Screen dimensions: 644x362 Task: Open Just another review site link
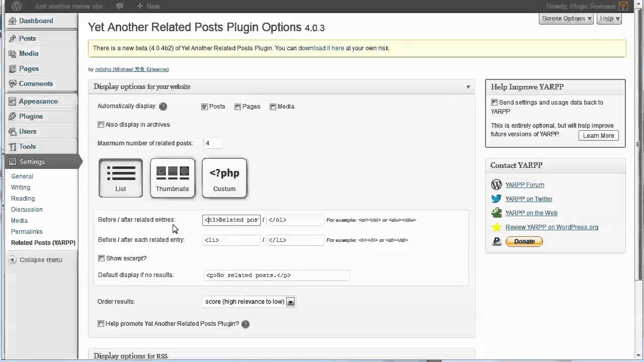pyautogui.click(x=68, y=6)
